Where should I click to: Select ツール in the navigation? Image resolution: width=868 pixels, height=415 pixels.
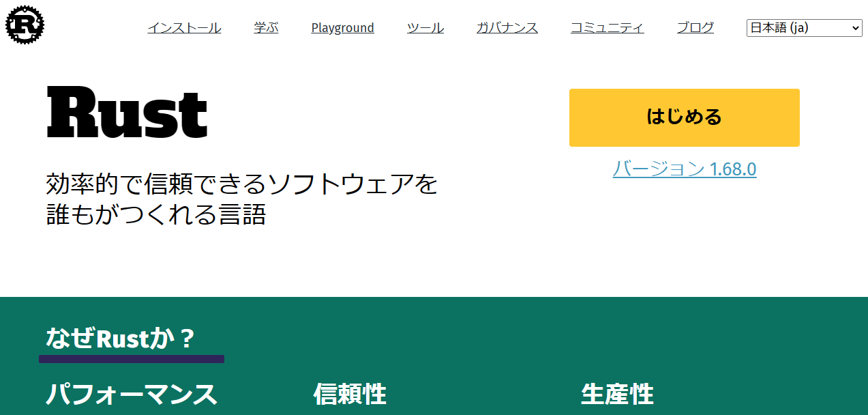pyautogui.click(x=425, y=28)
